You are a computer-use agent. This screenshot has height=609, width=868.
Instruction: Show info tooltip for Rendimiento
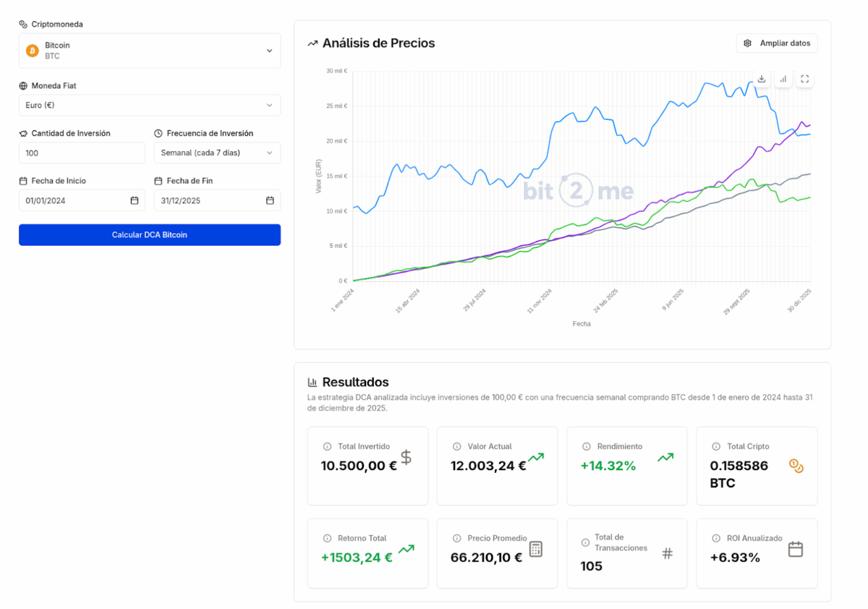pyautogui.click(x=587, y=446)
